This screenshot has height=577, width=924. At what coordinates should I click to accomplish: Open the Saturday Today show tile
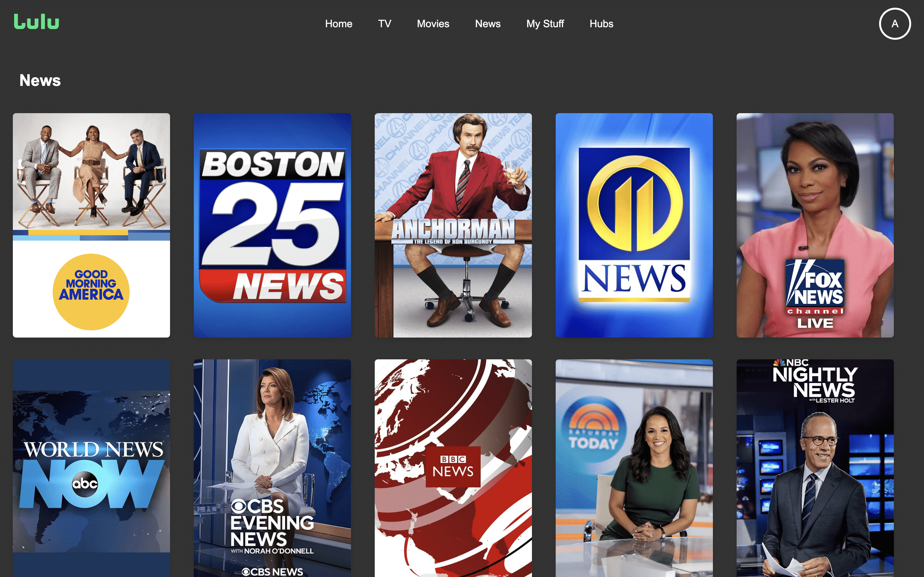[634, 468]
